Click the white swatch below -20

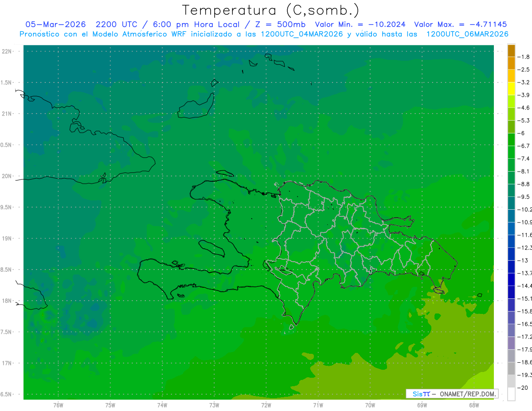[x=511, y=394]
